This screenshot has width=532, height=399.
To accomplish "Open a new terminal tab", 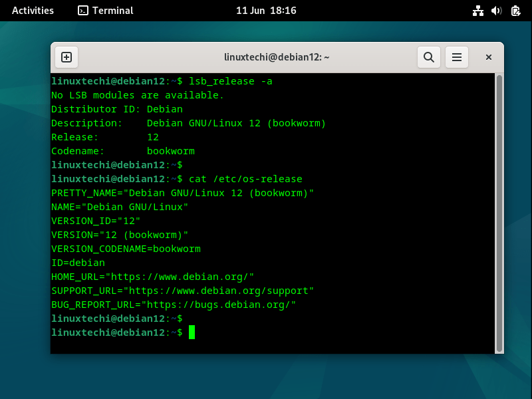I will click(66, 57).
